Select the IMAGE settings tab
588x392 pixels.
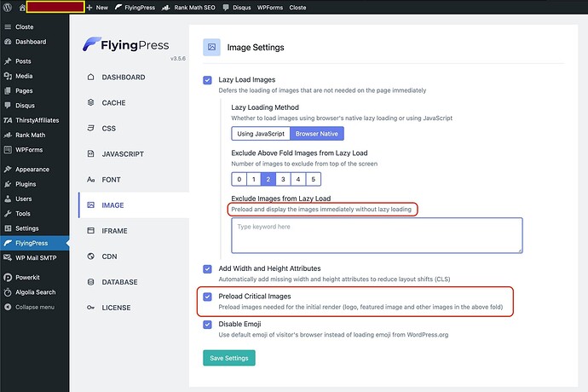(134, 205)
